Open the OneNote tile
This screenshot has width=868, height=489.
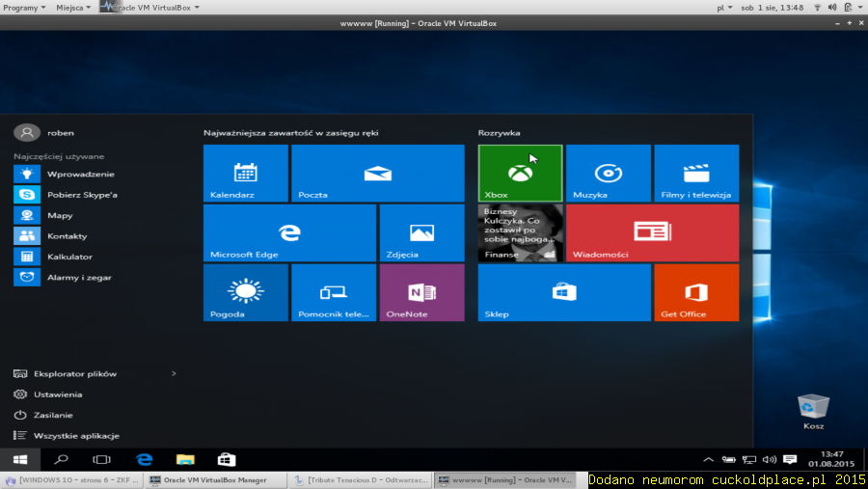(x=421, y=292)
